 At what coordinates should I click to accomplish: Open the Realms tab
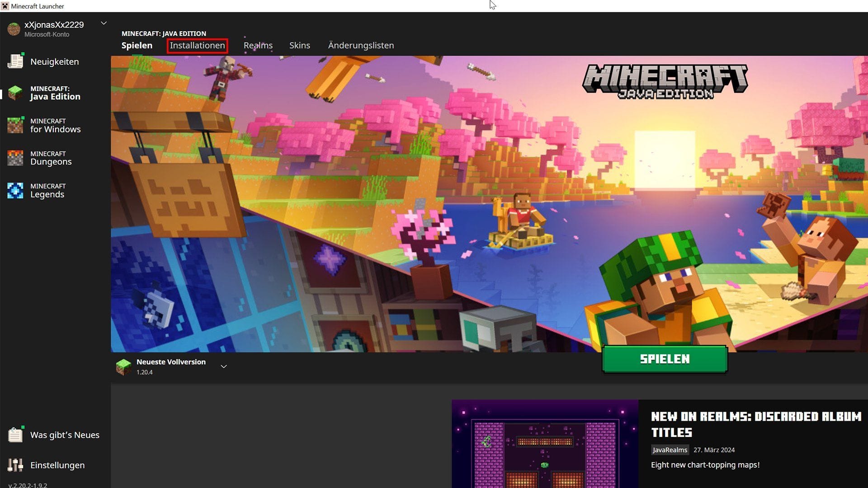point(258,45)
